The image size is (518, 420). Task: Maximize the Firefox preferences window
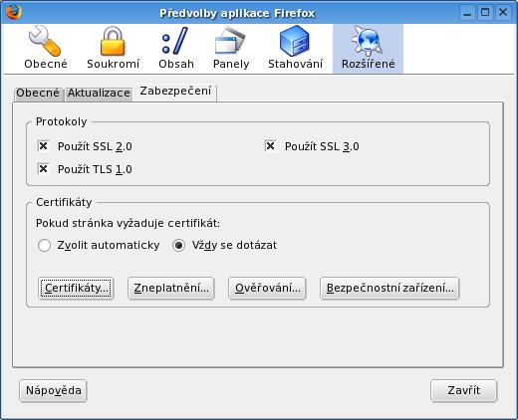click(x=485, y=13)
